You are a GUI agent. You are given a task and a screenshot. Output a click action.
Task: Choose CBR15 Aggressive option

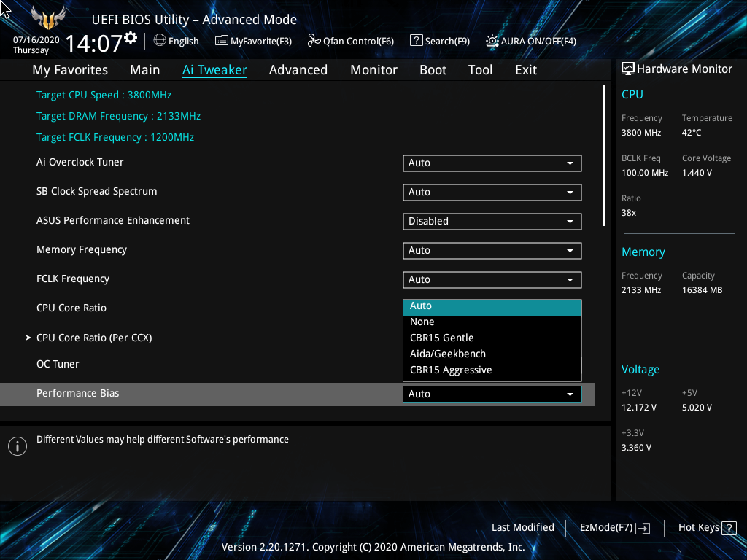click(492, 370)
